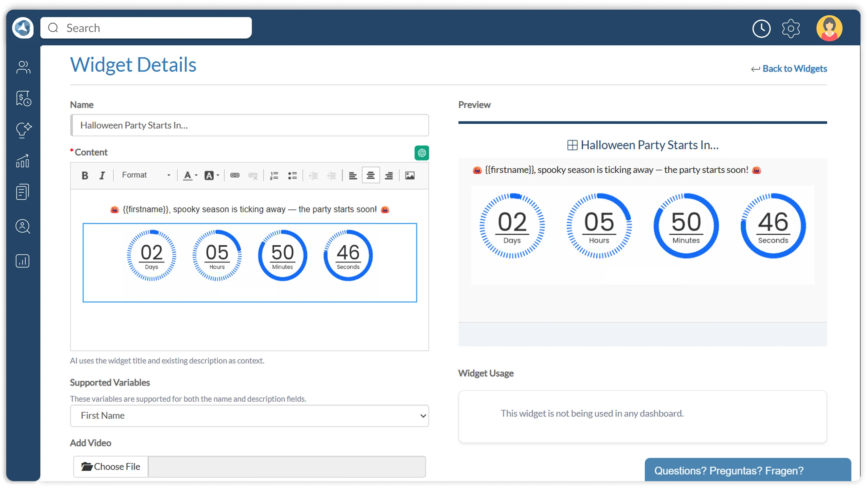
Task: Toggle italic formatting in editor toolbar
Action: 102,176
